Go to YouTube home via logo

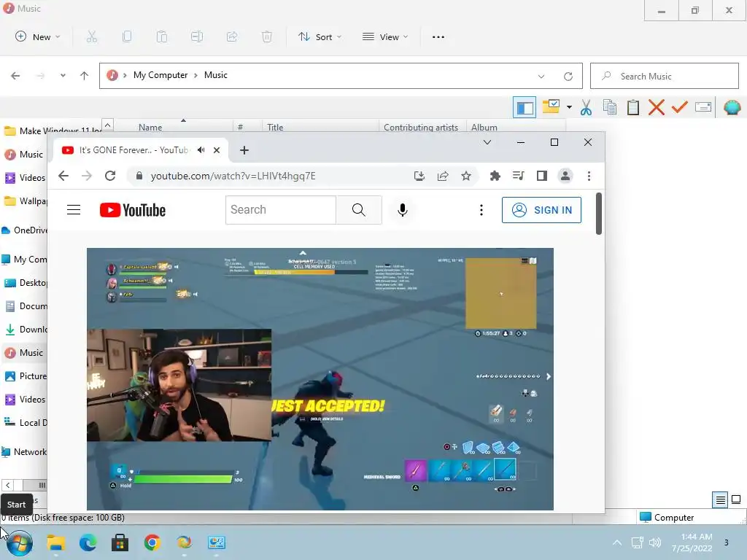pyautogui.click(x=133, y=210)
